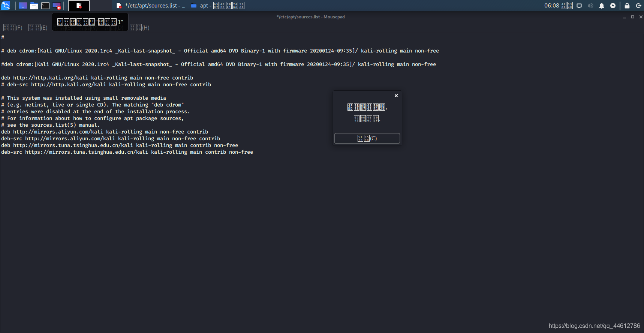Click the '# deb cdrom:[Kali GNU/Linux' commented line
Viewport: 644px width, 333px height.
[220, 51]
